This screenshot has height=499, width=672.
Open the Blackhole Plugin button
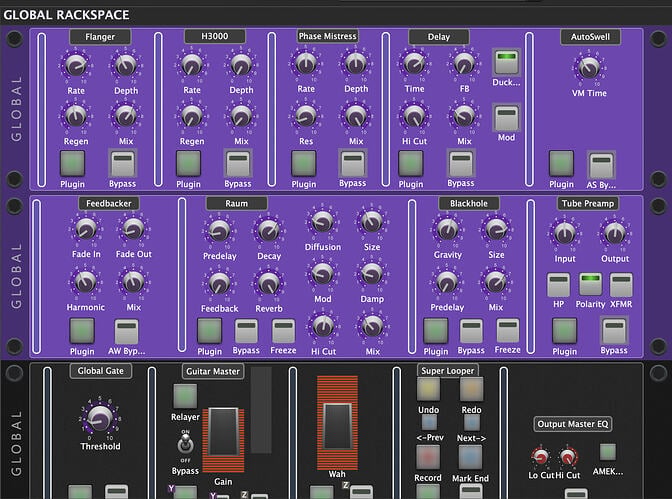point(435,331)
